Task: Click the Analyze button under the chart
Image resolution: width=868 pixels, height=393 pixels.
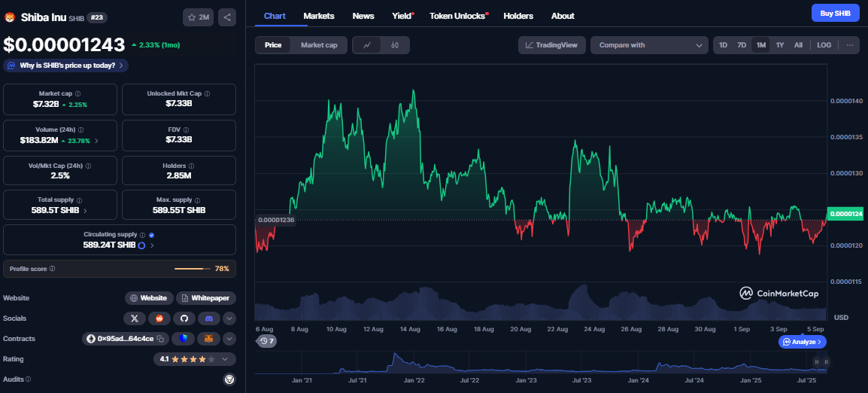Action: click(x=803, y=342)
